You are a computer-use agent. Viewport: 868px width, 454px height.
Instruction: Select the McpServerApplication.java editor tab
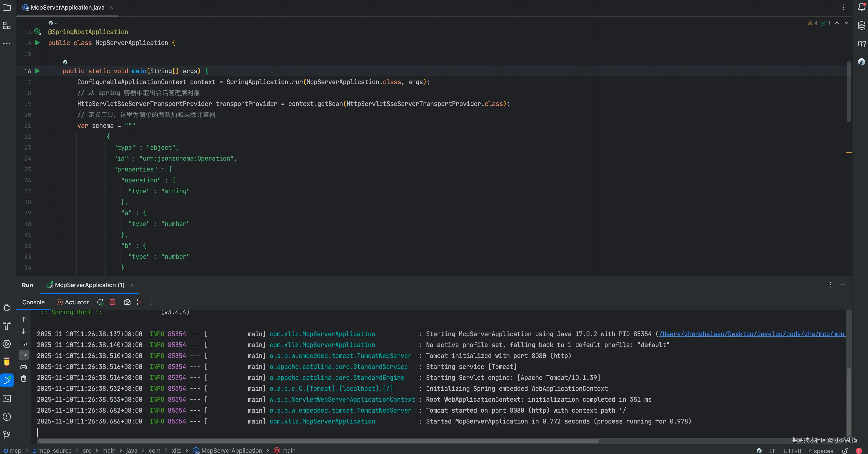click(x=67, y=8)
